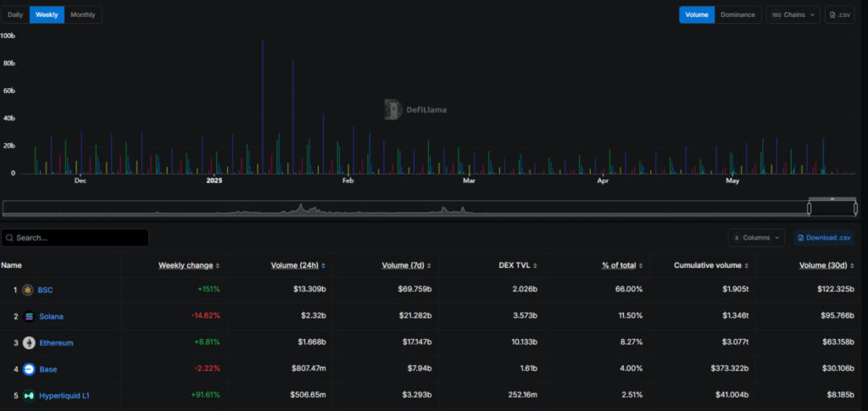The height and width of the screenshot is (411, 868).
Task: Click the Download .csv button
Action: coord(824,238)
